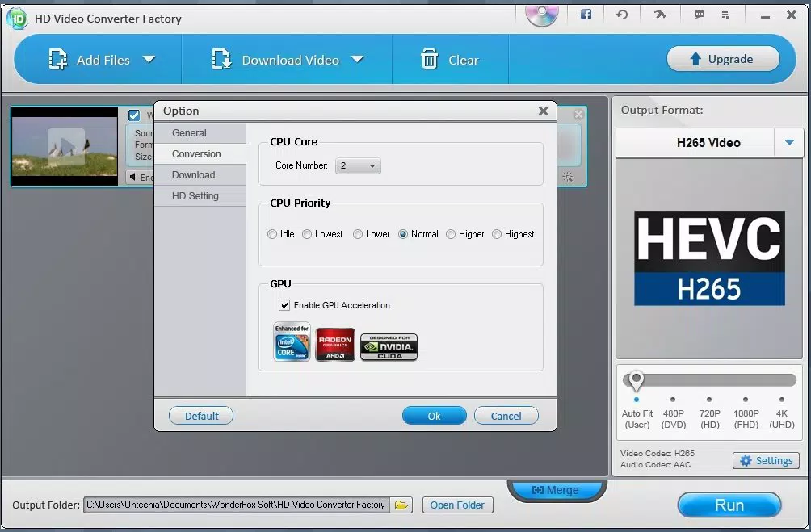
Task: Open the DVD disc icon in title bar
Action: (541, 15)
